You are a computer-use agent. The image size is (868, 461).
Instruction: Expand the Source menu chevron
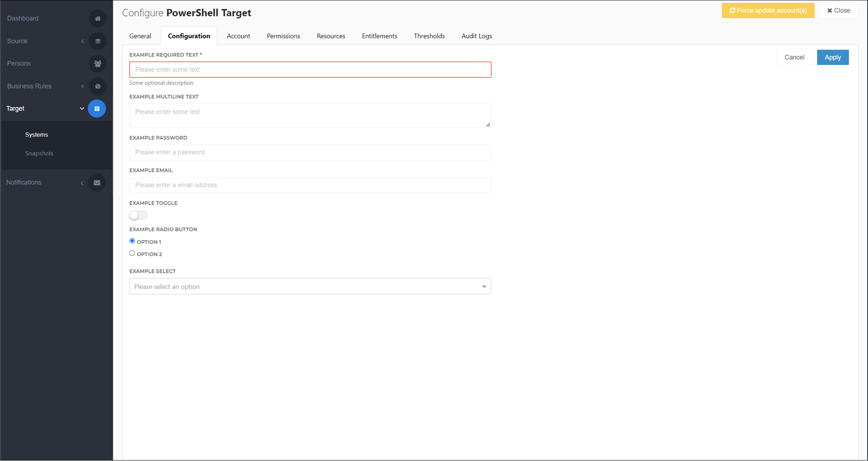(82, 41)
